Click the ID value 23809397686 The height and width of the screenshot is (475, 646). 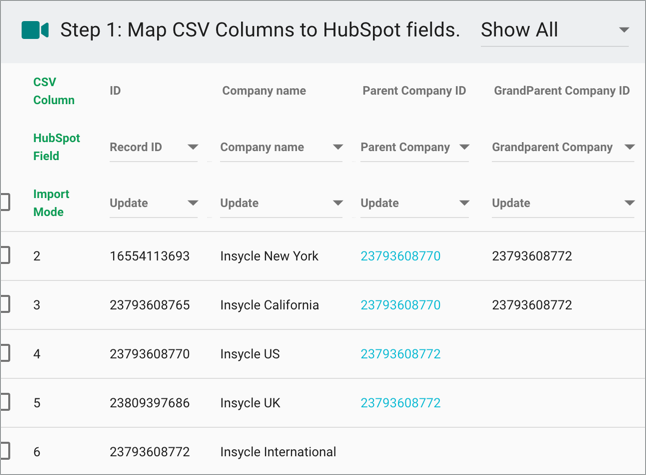[x=150, y=403]
